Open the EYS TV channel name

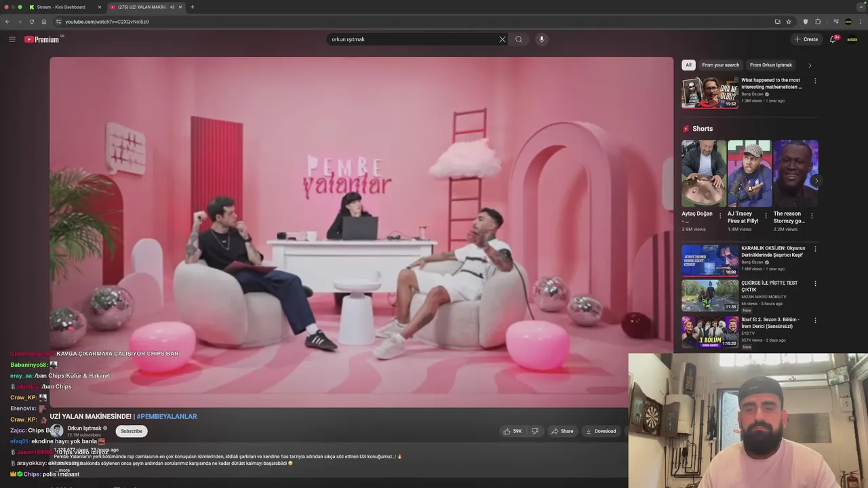pyautogui.click(x=748, y=333)
